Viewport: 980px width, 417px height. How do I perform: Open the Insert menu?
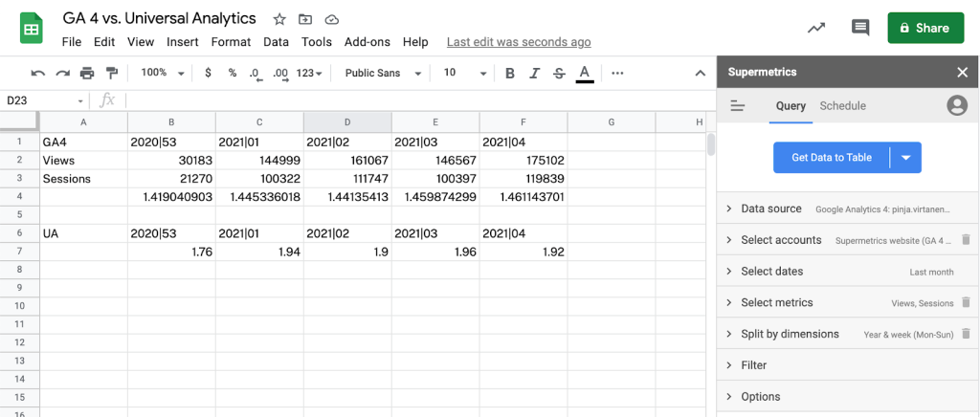(x=183, y=42)
